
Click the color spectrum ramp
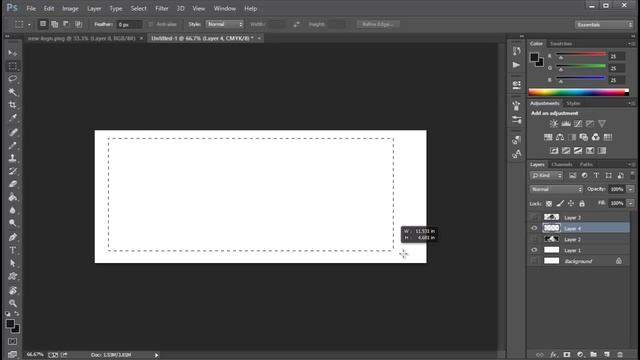pos(578,93)
